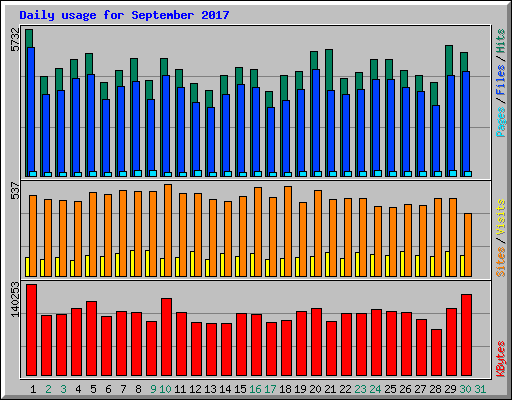Click day 16 label on x-axis

click(255, 389)
